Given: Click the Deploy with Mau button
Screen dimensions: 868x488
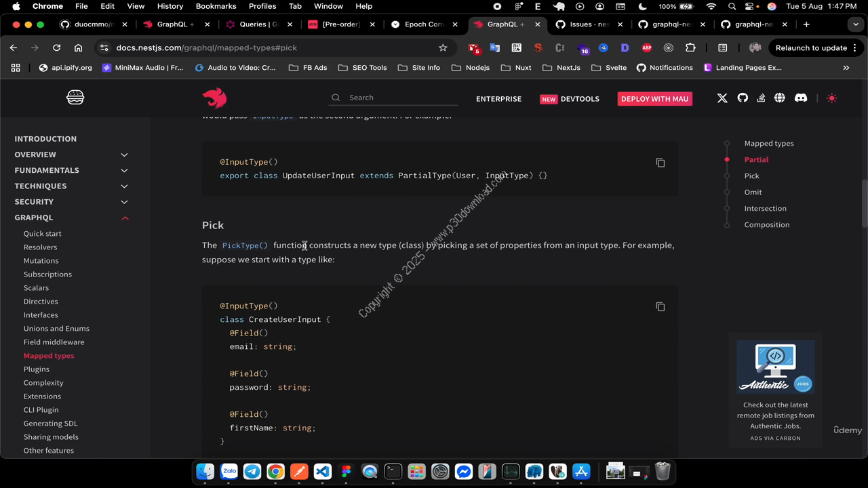Looking at the screenshot, I should point(654,99).
